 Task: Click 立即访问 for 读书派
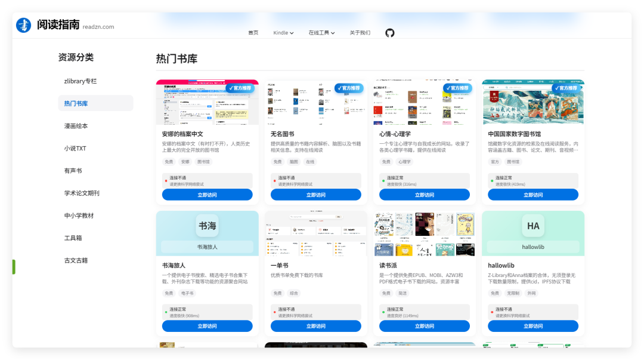point(425,326)
